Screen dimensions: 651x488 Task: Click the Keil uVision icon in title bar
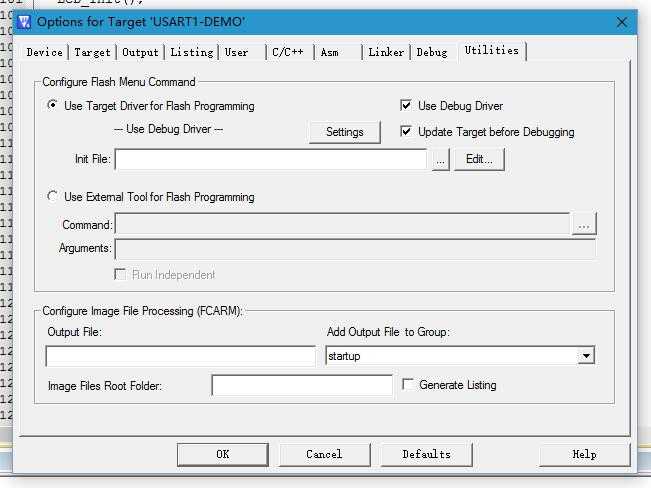[x=24, y=22]
